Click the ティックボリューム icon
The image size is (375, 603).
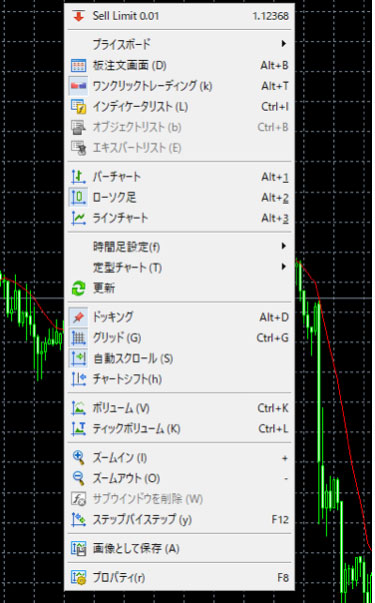78,429
